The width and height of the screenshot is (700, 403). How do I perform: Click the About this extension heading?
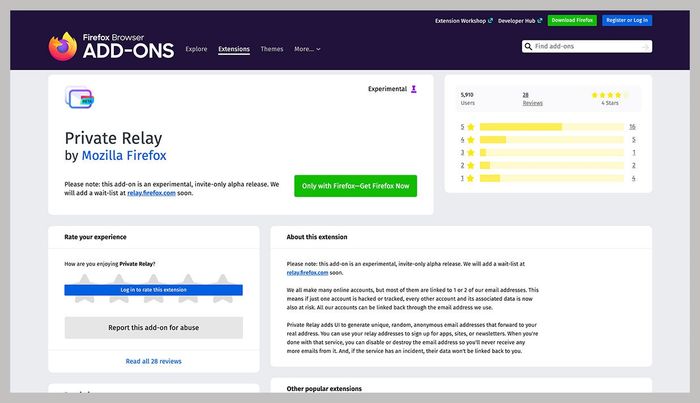click(x=317, y=237)
